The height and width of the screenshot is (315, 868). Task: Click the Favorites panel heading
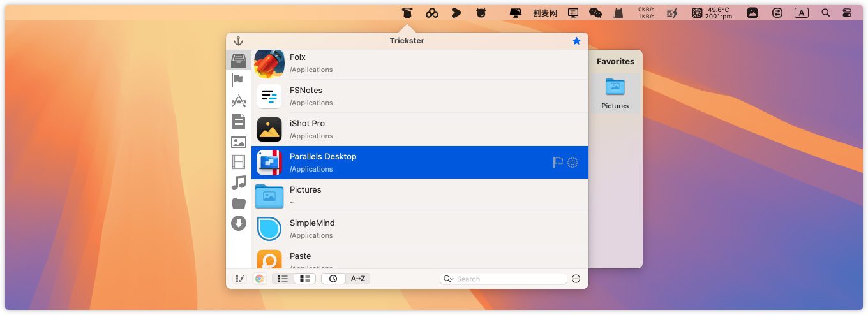point(615,62)
